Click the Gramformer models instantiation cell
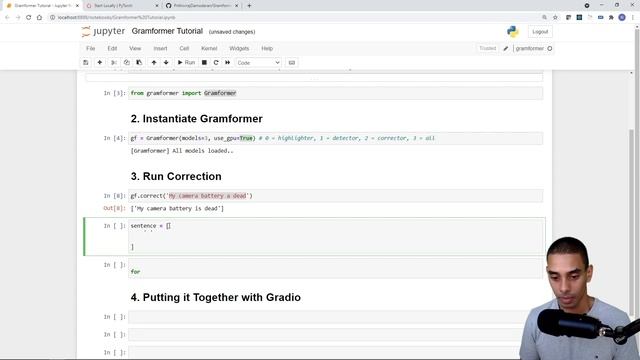 pyautogui.click(x=336, y=138)
